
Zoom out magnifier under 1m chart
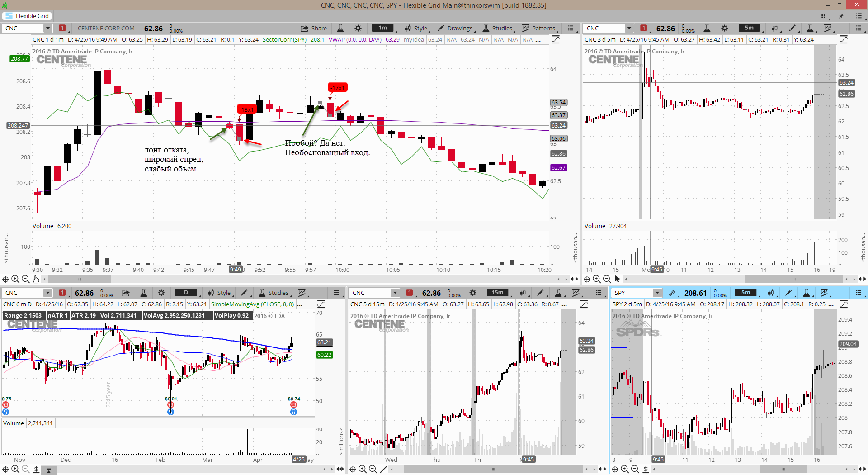tap(26, 279)
